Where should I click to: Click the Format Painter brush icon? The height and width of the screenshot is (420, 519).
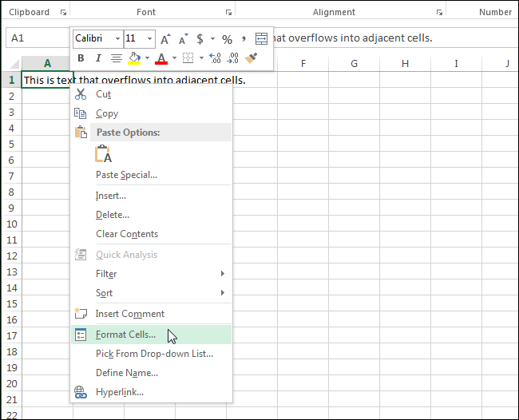pos(252,58)
